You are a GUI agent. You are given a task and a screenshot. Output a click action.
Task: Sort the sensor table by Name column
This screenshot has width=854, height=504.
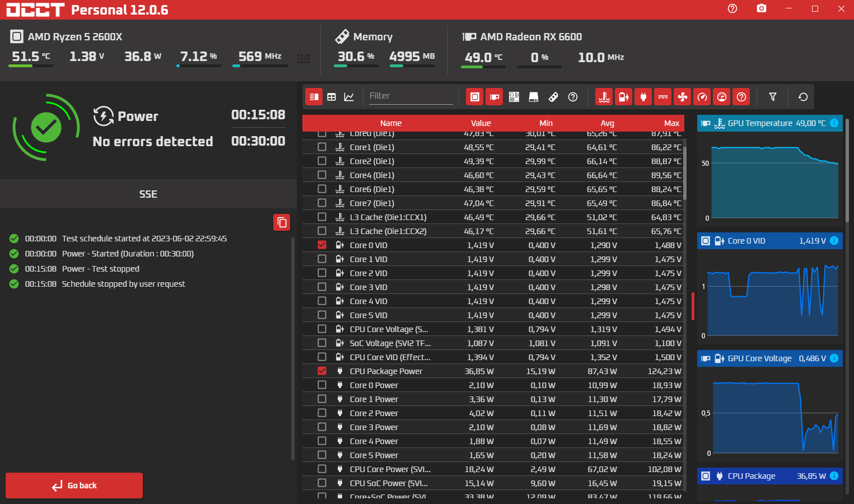pos(391,123)
